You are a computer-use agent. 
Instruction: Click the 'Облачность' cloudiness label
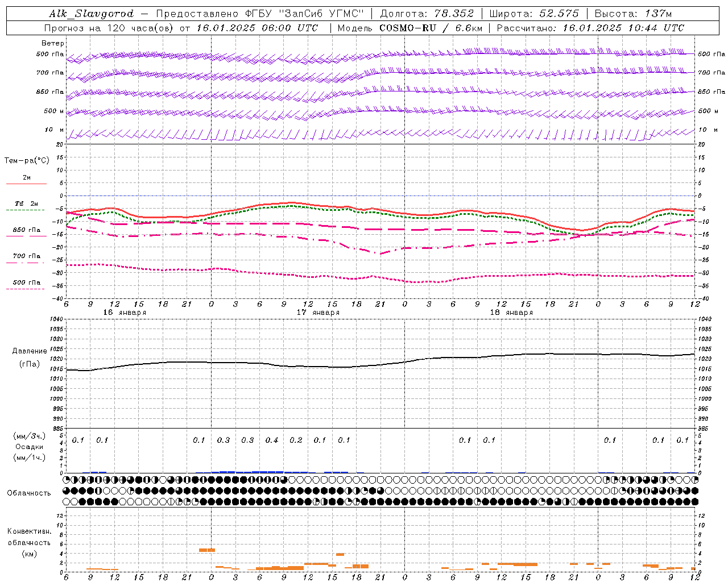pos(29,493)
